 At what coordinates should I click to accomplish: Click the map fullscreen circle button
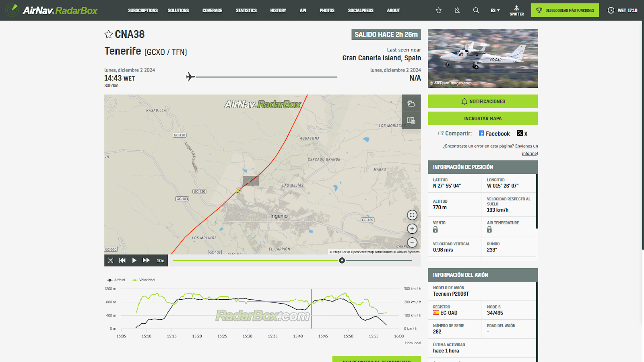(x=412, y=215)
